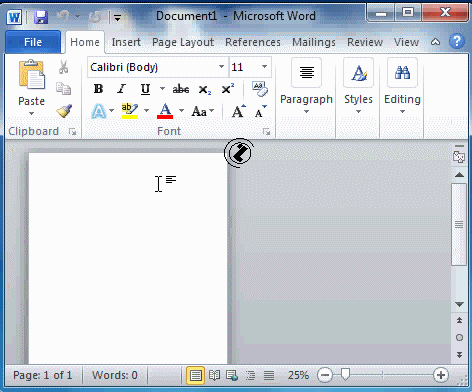Viewport: 472px width, 392px height.
Task: Expand the font color dropdown arrow
Action: pyautogui.click(x=181, y=111)
